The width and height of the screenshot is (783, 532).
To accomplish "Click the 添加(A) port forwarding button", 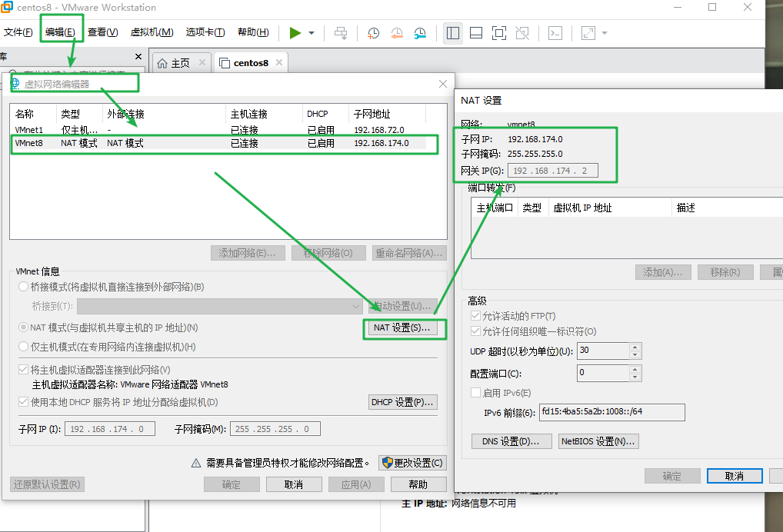I will (663, 272).
